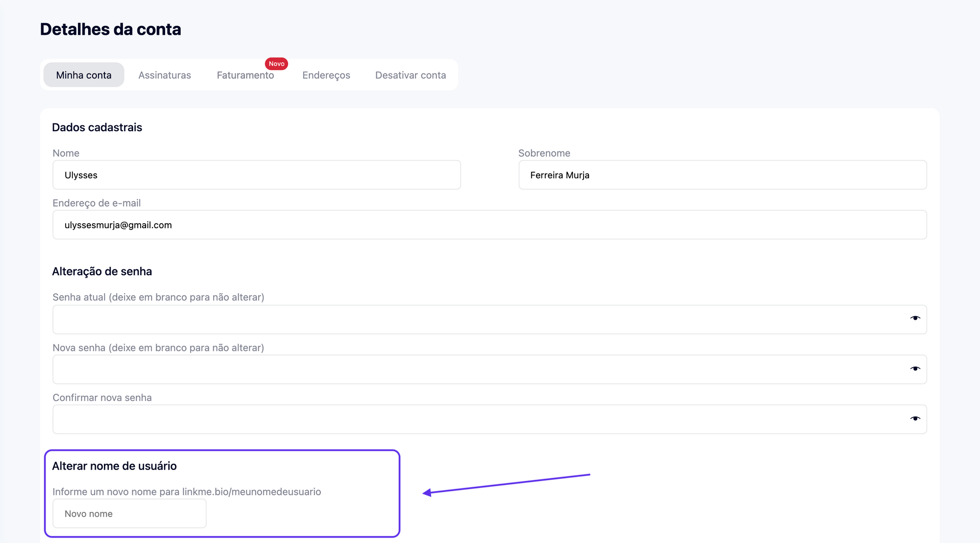Screen dimensions: 980x543
Task: Click the Confirmar nova senha label
Action: click(102, 398)
